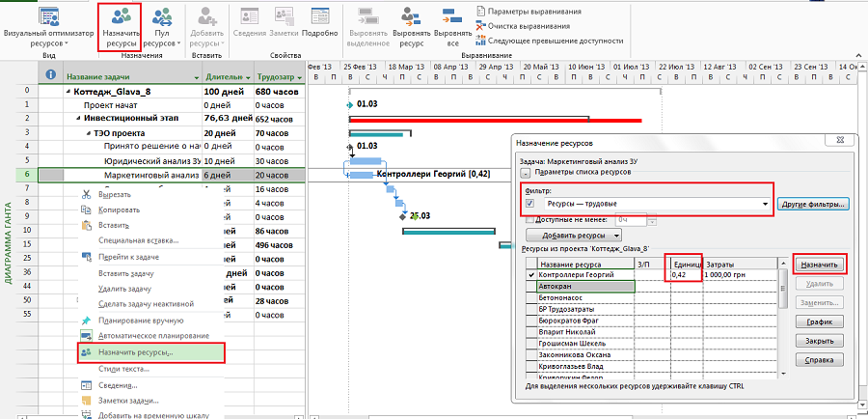The width and height of the screenshot is (868, 419).
Task: Select Законникова Оксана resource row
Action: [x=585, y=354]
